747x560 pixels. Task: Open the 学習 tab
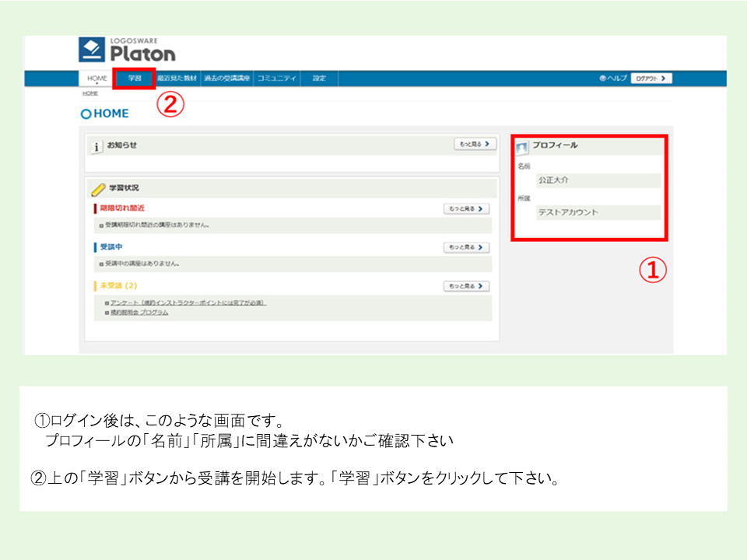point(135,79)
